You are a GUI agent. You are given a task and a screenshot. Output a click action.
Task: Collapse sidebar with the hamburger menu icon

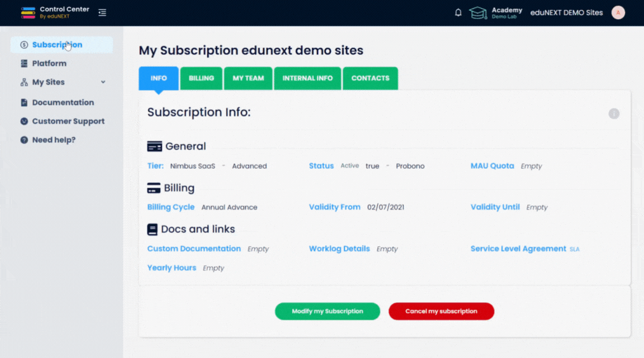102,13
